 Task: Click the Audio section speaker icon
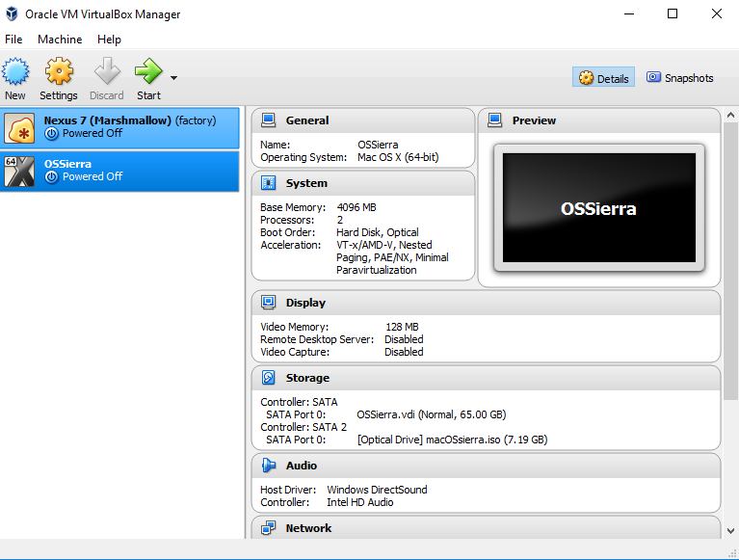tap(269, 466)
